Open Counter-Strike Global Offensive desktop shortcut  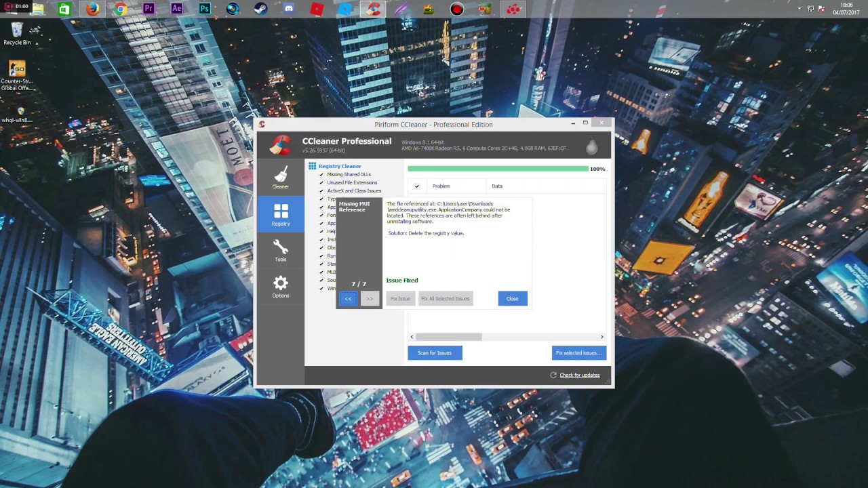coord(17,76)
